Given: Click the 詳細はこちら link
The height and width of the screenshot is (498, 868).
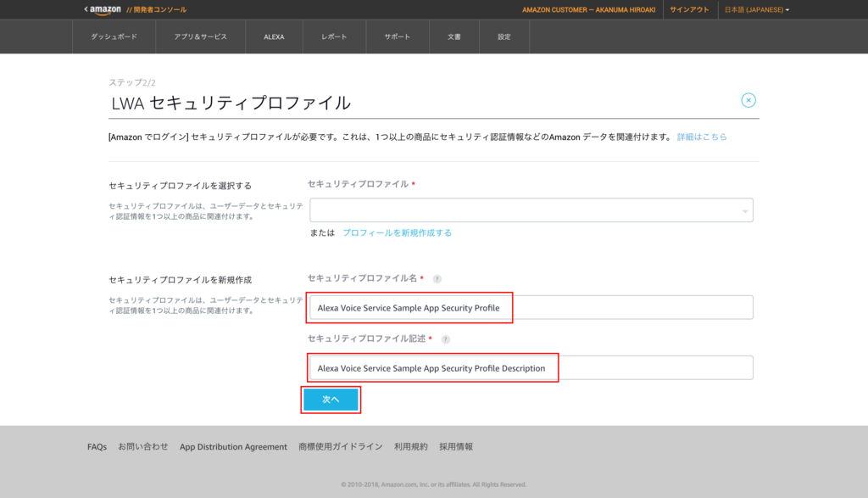Looking at the screenshot, I should point(702,137).
